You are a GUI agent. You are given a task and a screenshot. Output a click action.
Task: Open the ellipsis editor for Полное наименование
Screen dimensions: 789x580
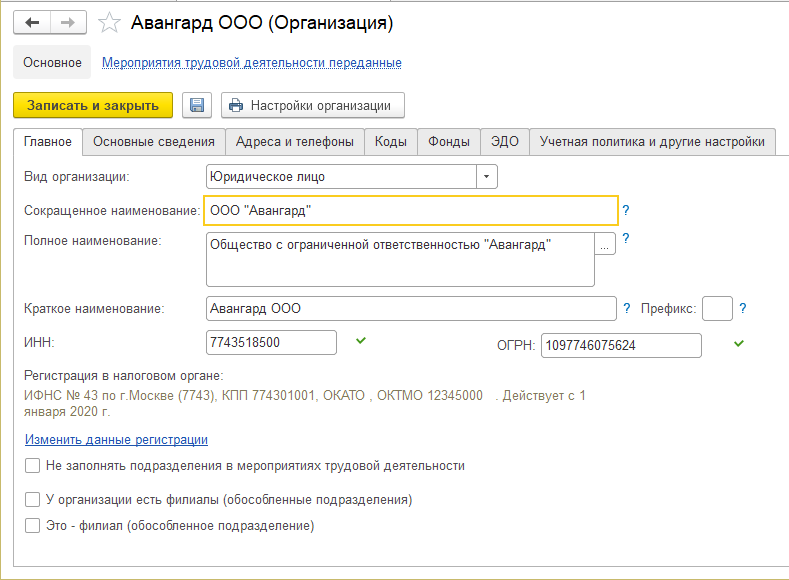605,245
